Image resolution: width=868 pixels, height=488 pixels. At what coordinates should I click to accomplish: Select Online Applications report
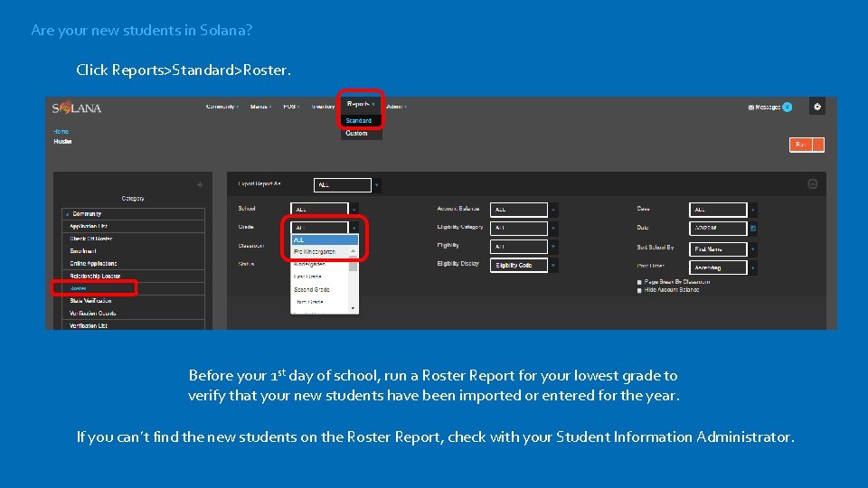(x=133, y=264)
